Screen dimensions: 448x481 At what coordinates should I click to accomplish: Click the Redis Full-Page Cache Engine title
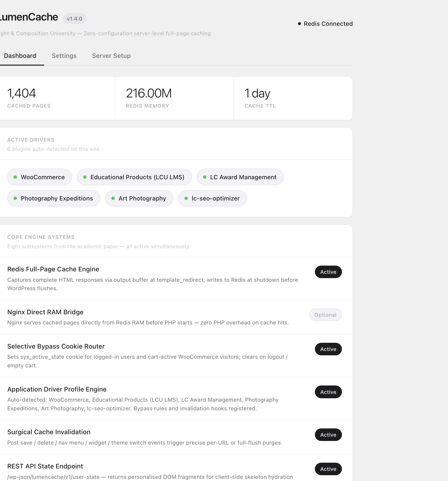pos(53,269)
